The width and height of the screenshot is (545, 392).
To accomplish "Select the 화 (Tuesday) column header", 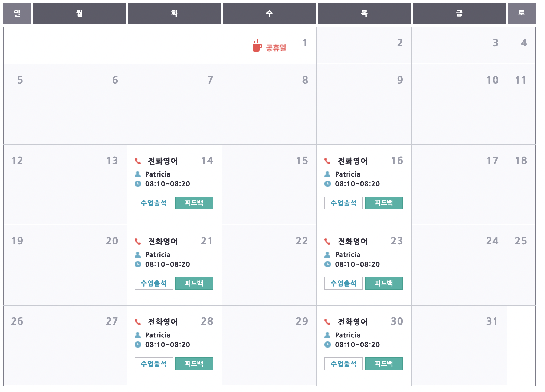I will tap(175, 13).
